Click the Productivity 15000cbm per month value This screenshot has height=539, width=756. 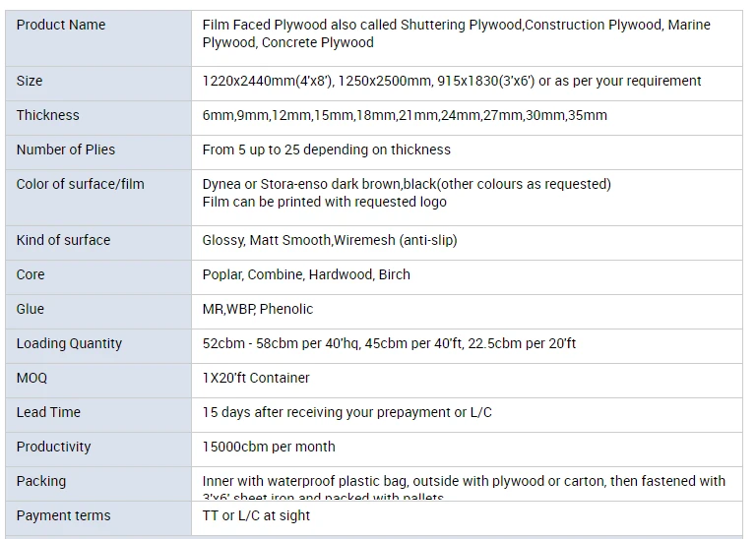pos(269,447)
